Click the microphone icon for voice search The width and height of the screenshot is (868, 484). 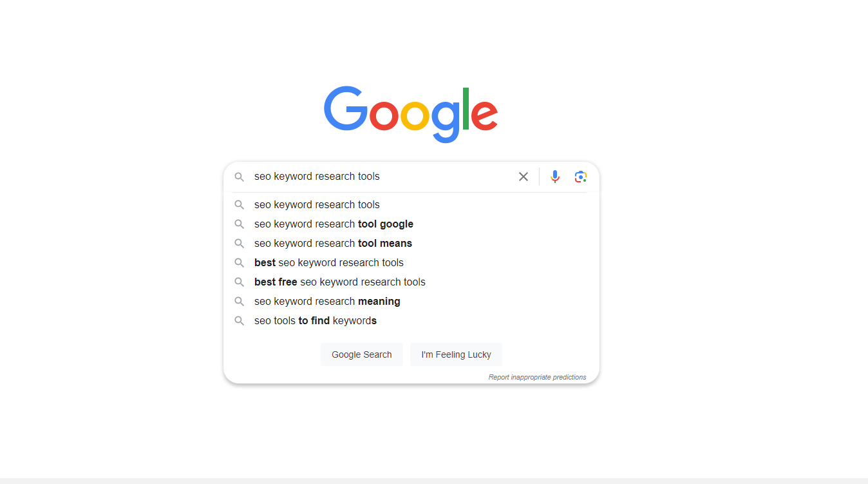pyautogui.click(x=554, y=176)
